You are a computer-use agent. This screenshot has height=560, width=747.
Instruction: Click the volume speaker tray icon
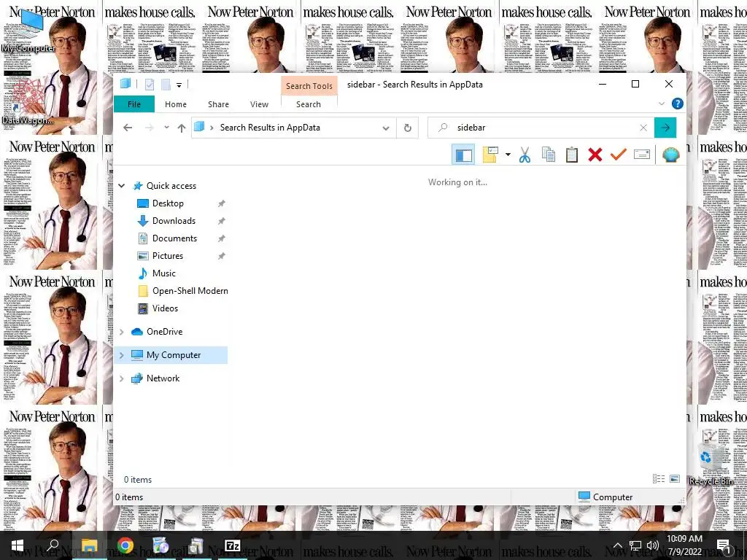(x=653, y=545)
